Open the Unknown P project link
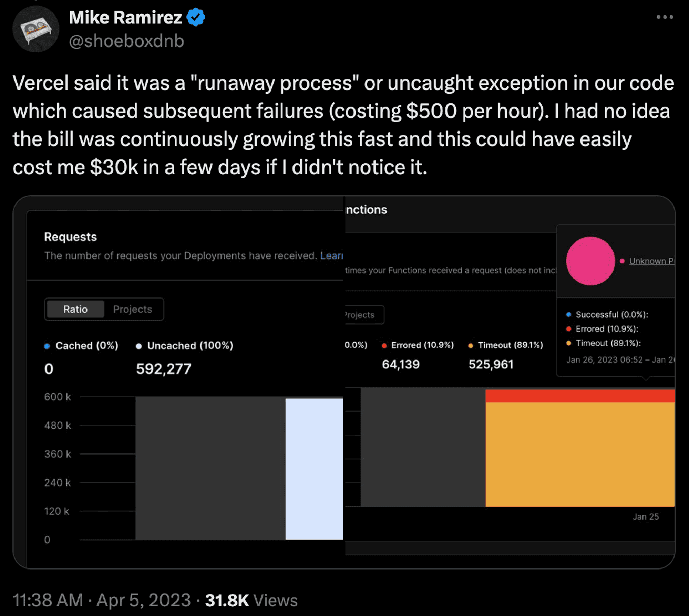The width and height of the screenshot is (689, 616). coord(651,261)
